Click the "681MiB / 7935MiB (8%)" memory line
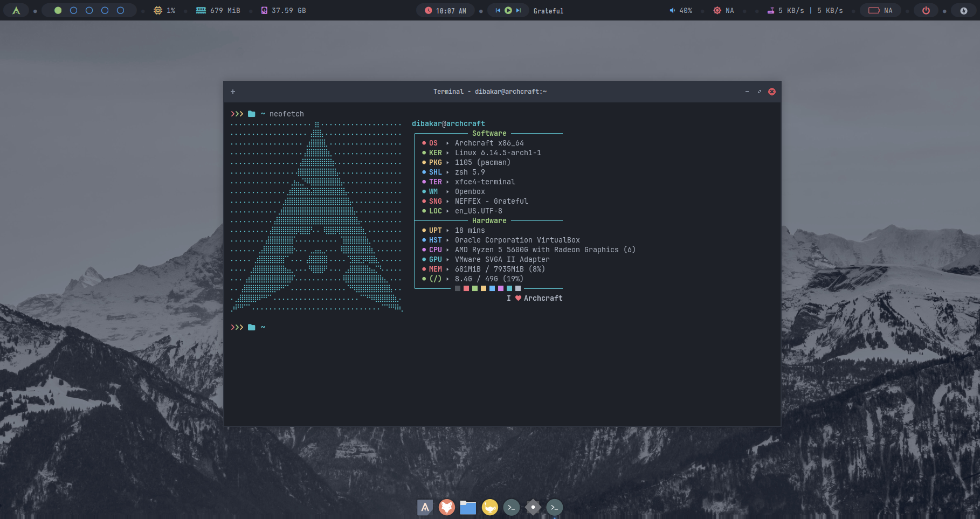The height and width of the screenshot is (519, 980). [x=500, y=269]
